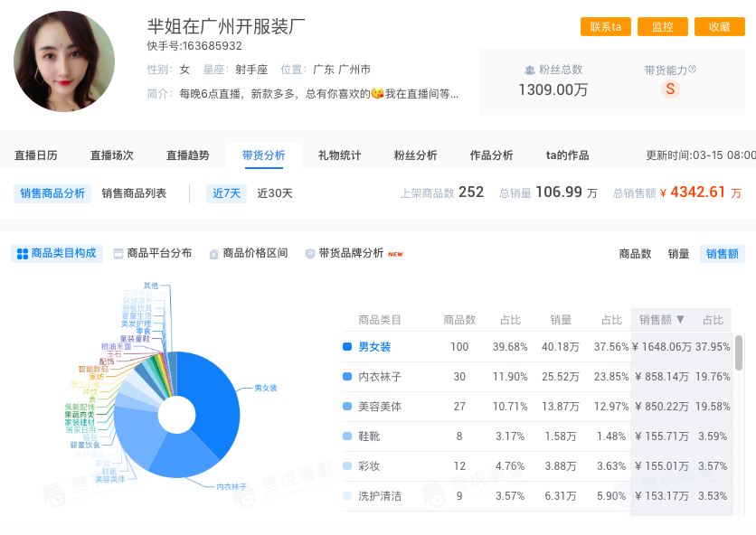Image resolution: width=756 pixels, height=535 pixels.
Task: Click the 联系ta button
Action: pos(606,27)
